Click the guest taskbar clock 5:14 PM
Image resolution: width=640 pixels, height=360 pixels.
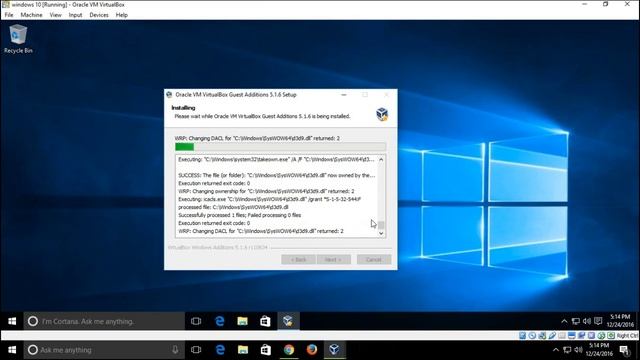pos(620,321)
